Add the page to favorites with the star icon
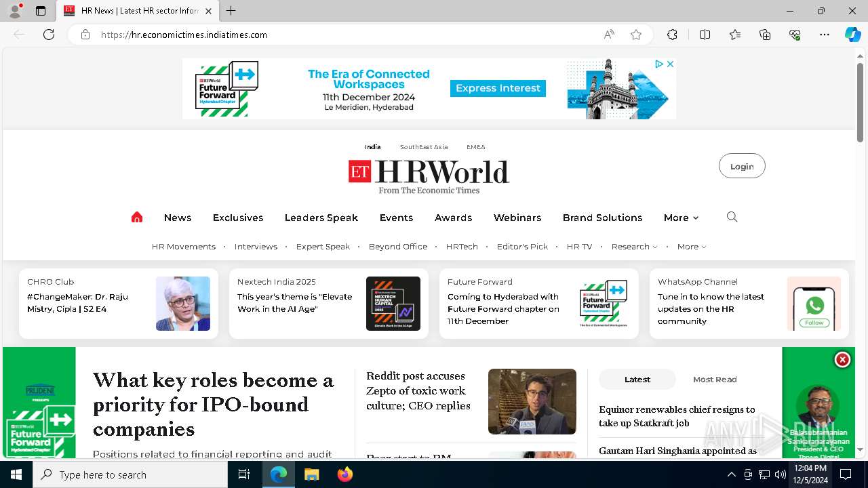868x488 pixels. (x=636, y=35)
